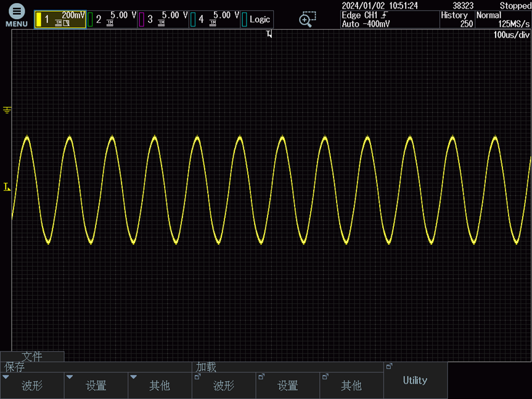
Task: Toggle channel 2 5.00 V
Action: click(112, 19)
